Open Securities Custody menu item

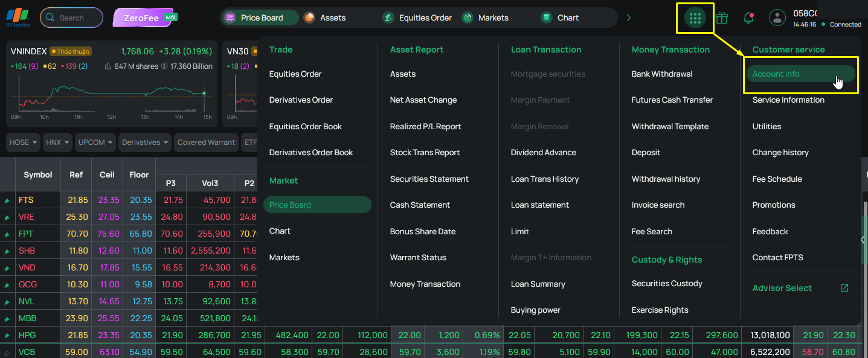point(667,284)
